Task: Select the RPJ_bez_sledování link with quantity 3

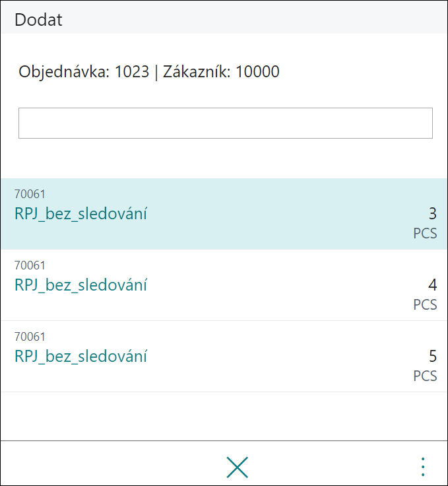Action: coord(80,214)
